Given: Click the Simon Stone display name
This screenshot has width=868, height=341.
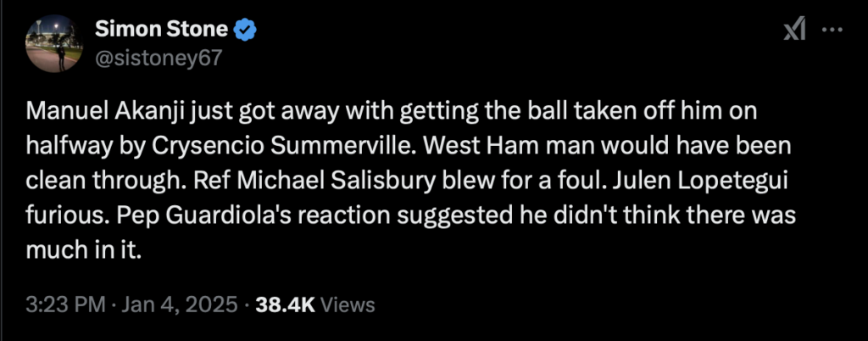Looking at the screenshot, I should click(x=161, y=30).
